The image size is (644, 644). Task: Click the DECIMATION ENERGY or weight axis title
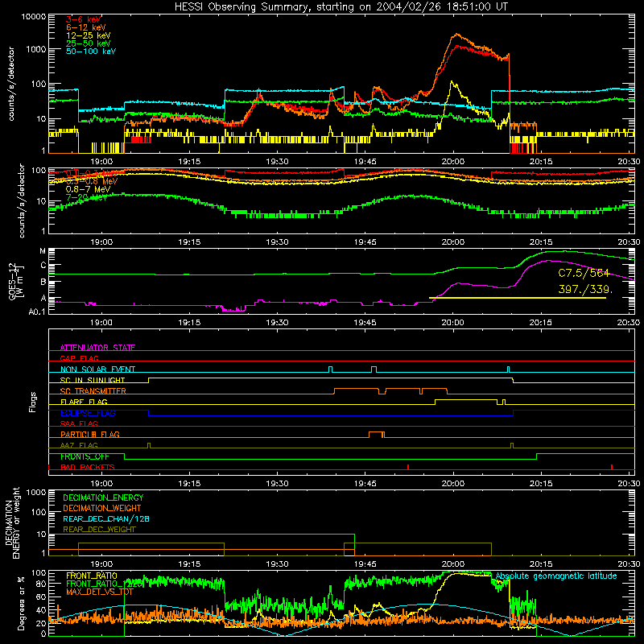[x=12, y=522]
